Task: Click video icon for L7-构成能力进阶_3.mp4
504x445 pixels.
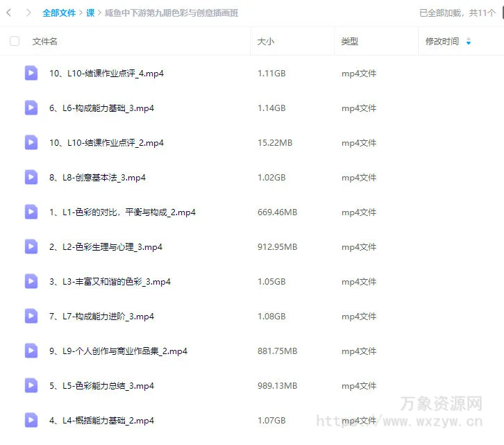Action: pos(31,316)
